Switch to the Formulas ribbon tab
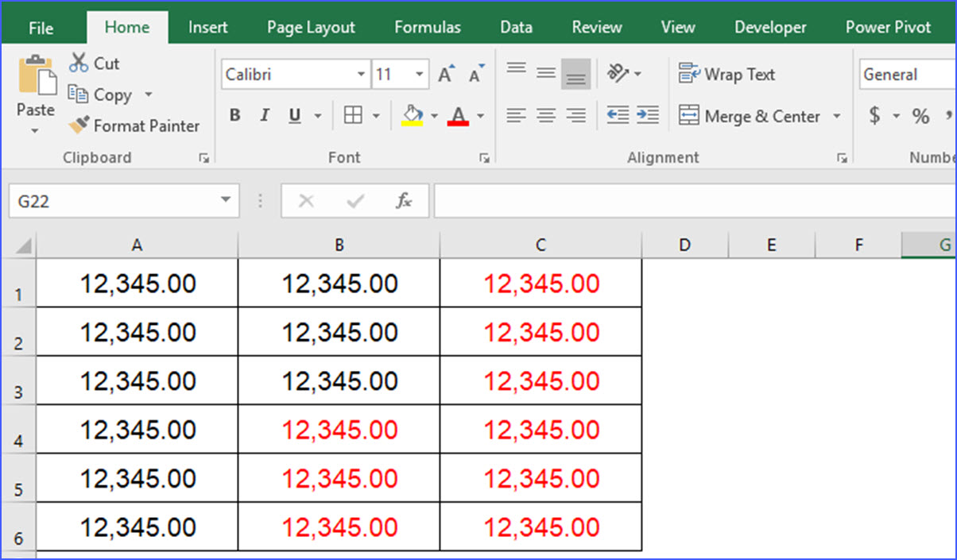The height and width of the screenshot is (560, 957). 427,26
